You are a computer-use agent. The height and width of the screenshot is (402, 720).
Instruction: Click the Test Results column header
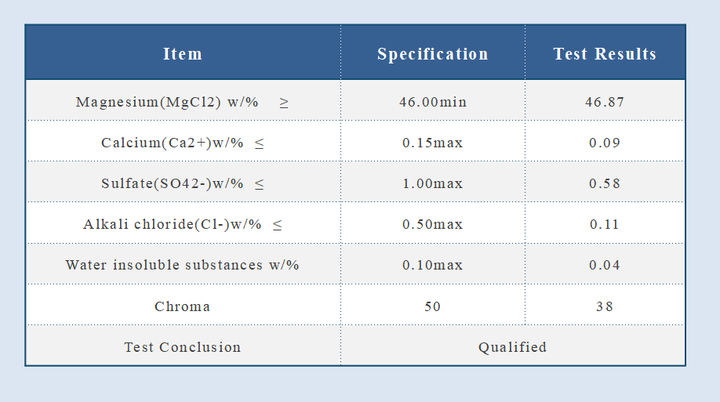[605, 54]
